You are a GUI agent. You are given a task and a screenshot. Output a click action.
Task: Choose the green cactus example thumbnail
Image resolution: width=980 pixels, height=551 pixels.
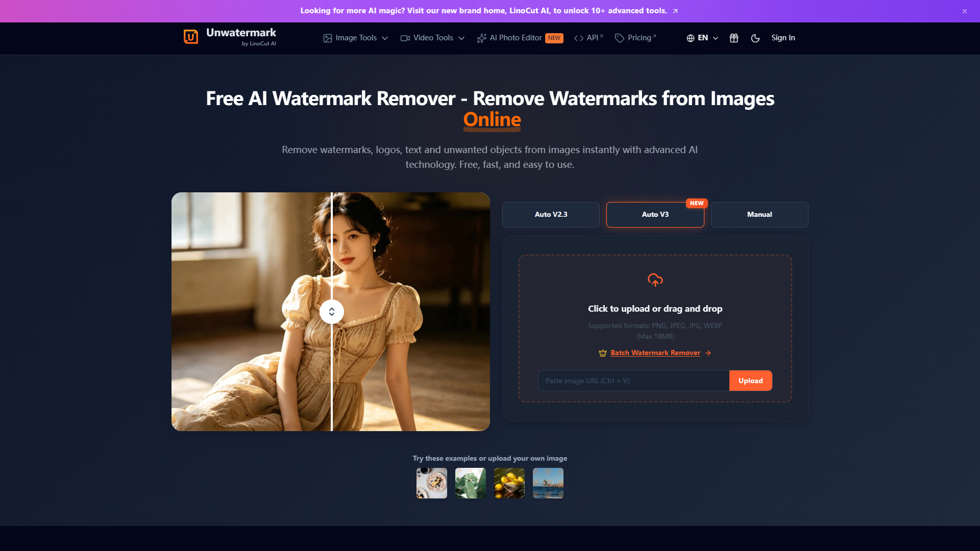click(471, 483)
